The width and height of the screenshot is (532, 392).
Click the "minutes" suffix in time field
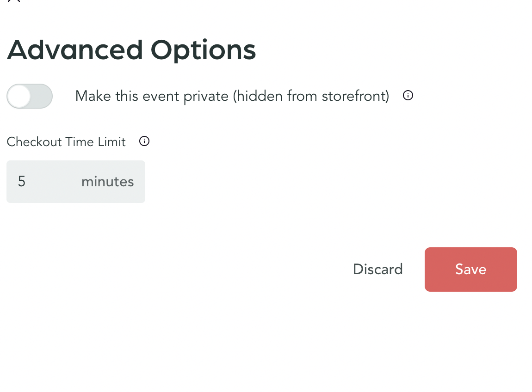coord(107,182)
